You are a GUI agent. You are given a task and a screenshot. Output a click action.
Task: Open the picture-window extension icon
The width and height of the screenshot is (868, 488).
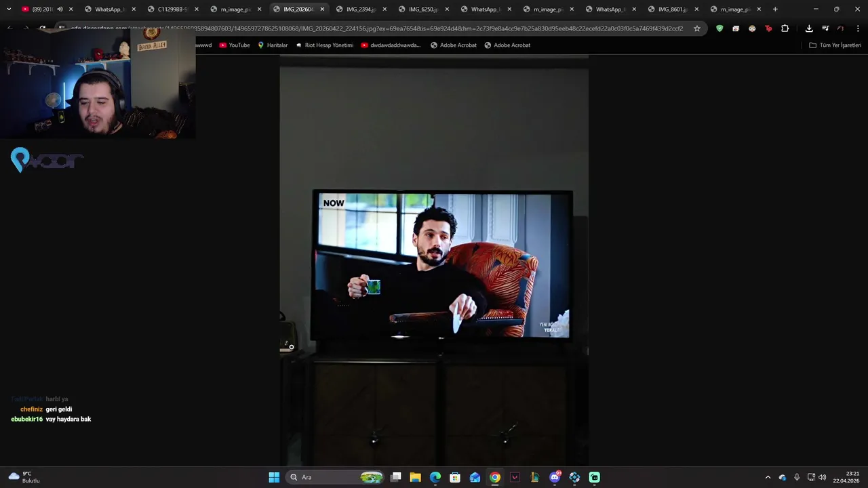736,28
